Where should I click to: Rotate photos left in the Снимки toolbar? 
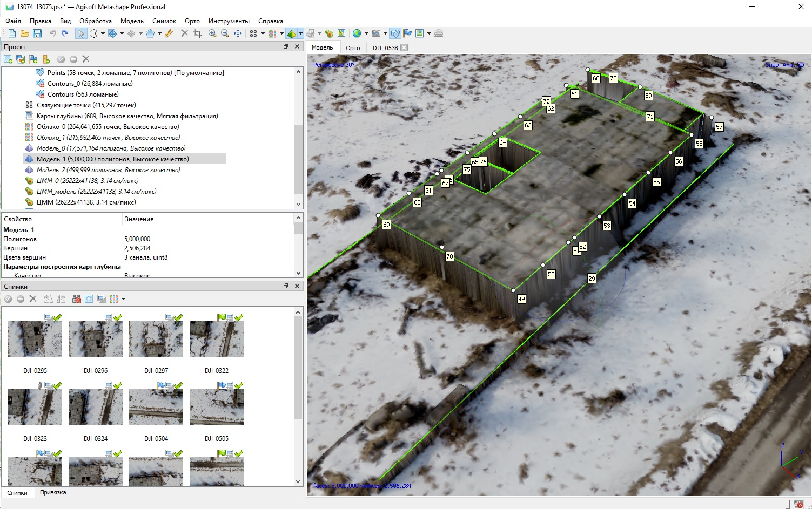(x=61, y=299)
